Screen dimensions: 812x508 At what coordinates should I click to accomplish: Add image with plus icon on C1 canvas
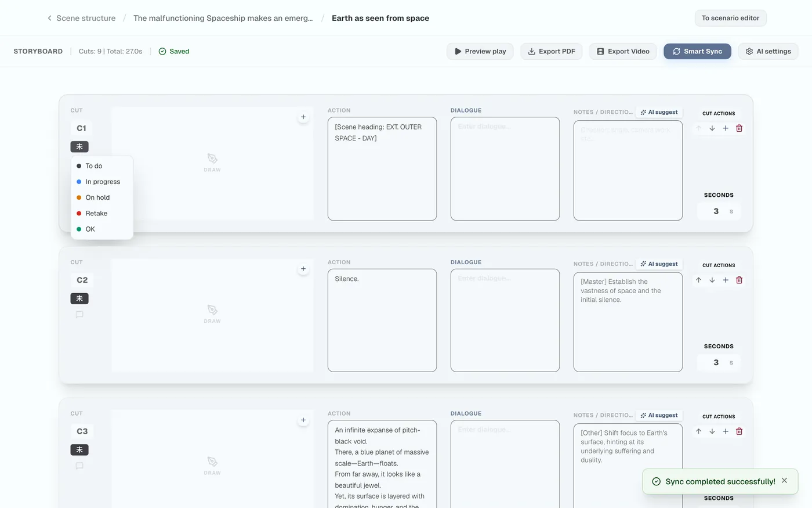303,117
